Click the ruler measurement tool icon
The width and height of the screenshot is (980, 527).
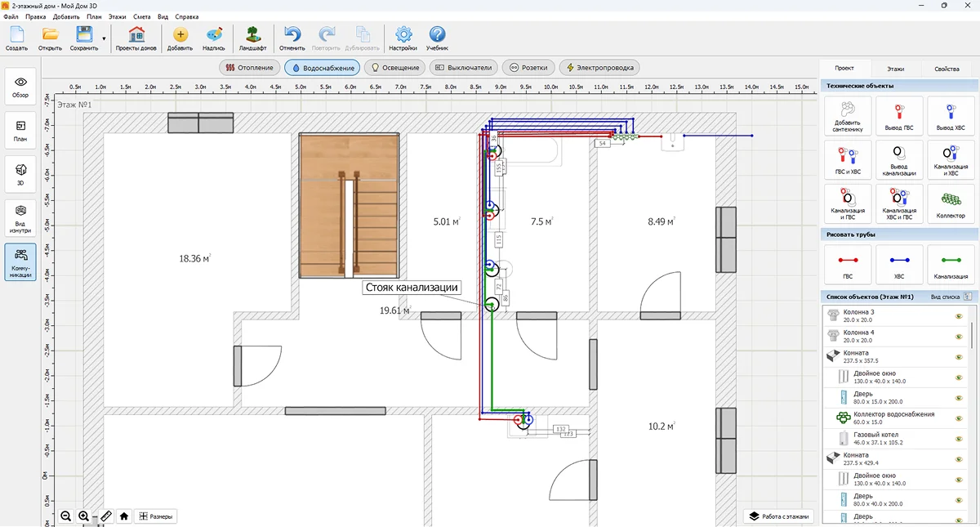[x=106, y=516]
